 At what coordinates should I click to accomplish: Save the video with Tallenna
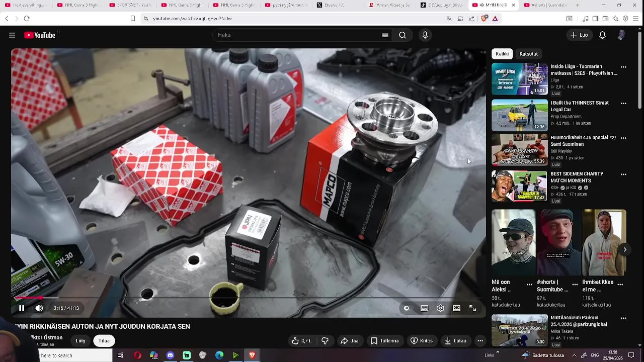[384, 341]
